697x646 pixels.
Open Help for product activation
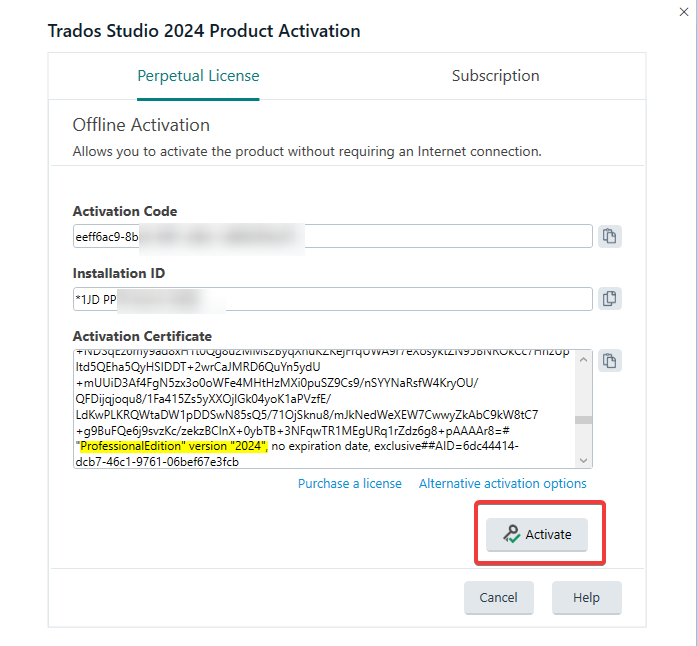pos(587,598)
